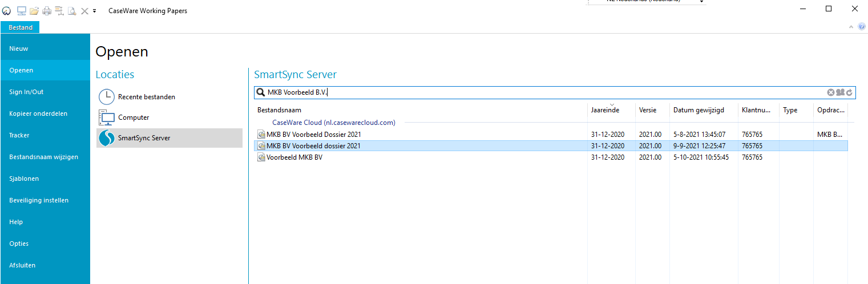Viewport: 868px width, 284px height.
Task: Click the Computer location monitor icon
Action: click(107, 117)
